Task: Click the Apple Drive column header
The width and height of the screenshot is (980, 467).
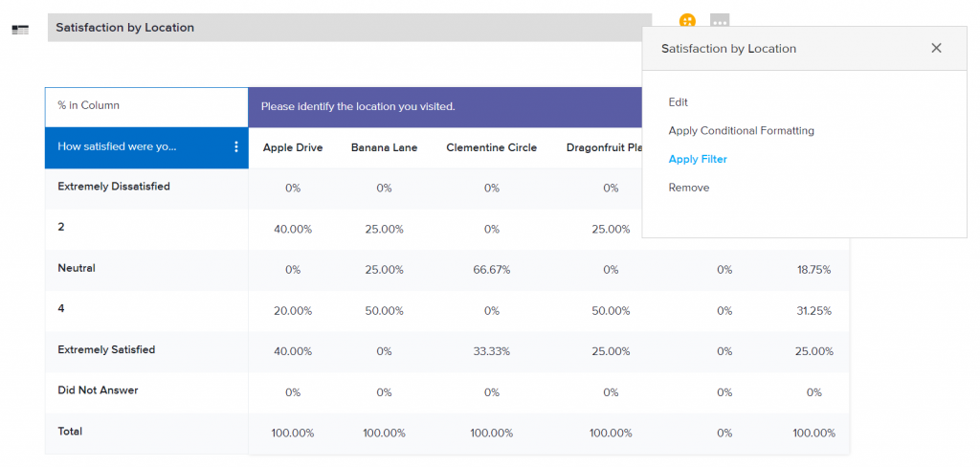Action: click(293, 148)
